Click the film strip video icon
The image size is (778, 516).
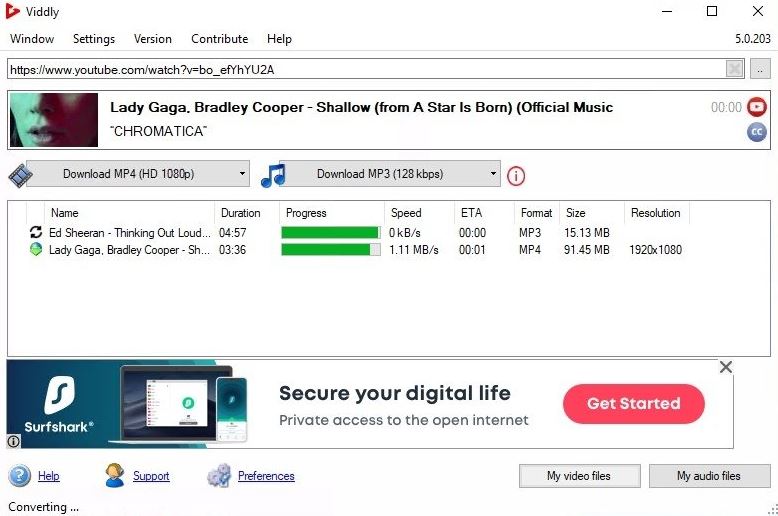point(20,176)
